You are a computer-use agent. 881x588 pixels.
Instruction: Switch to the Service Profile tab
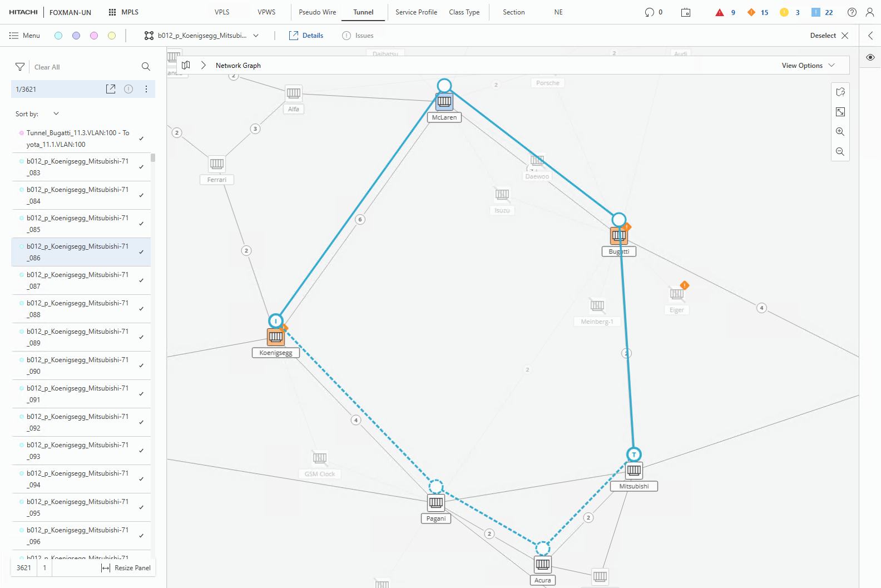pyautogui.click(x=416, y=12)
